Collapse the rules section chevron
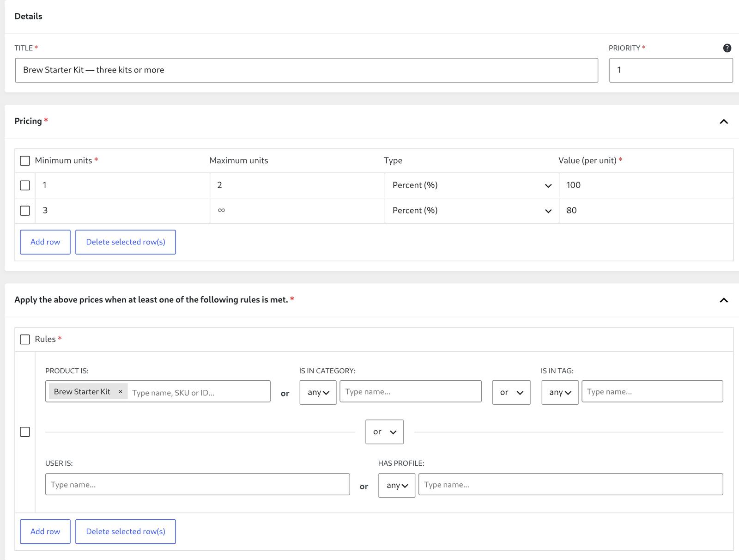 click(x=724, y=300)
